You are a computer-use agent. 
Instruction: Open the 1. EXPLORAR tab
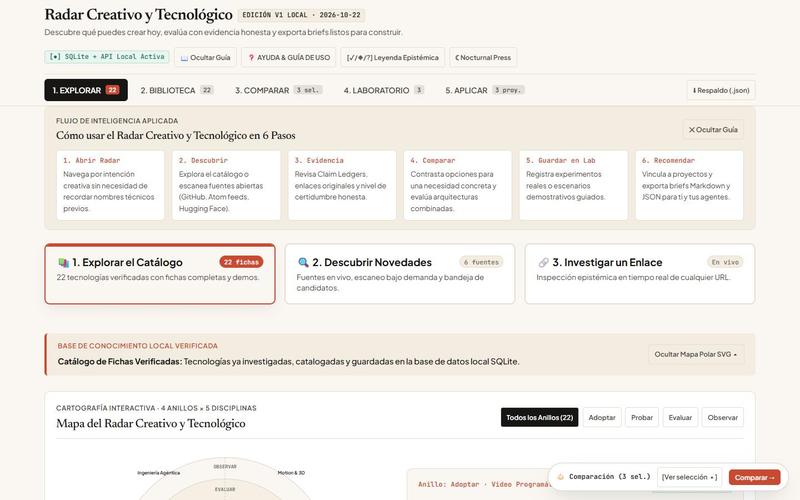(86, 90)
